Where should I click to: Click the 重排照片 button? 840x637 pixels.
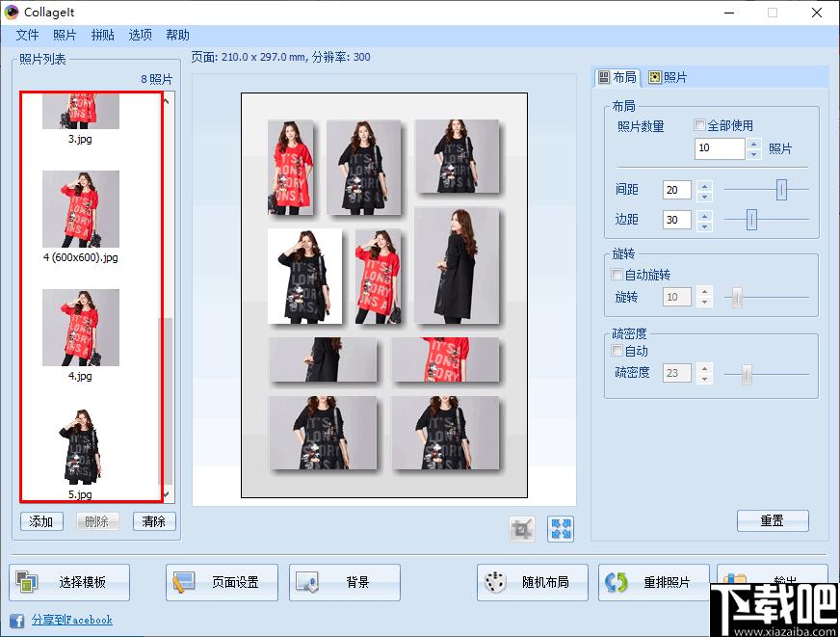pyautogui.click(x=653, y=582)
